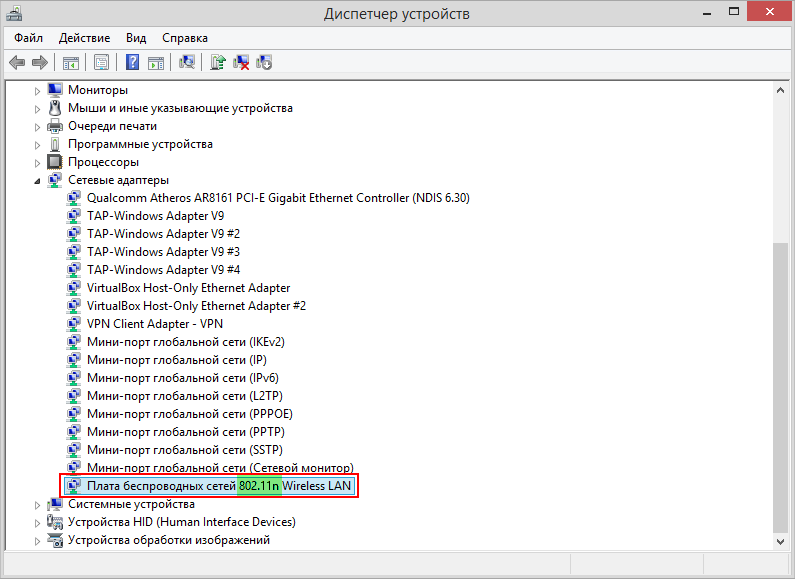Open the Действие menu
Viewport: 795px width, 579px height.
(x=84, y=38)
